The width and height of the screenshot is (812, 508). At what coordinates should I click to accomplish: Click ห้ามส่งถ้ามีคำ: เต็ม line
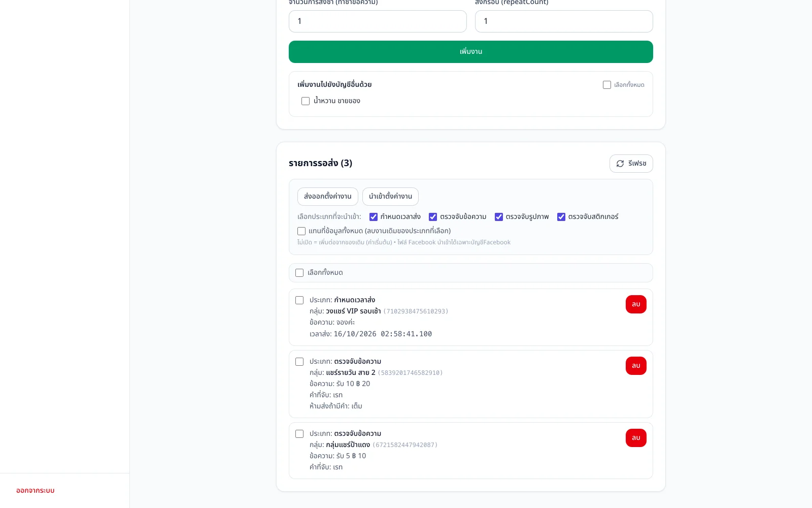coord(336,406)
